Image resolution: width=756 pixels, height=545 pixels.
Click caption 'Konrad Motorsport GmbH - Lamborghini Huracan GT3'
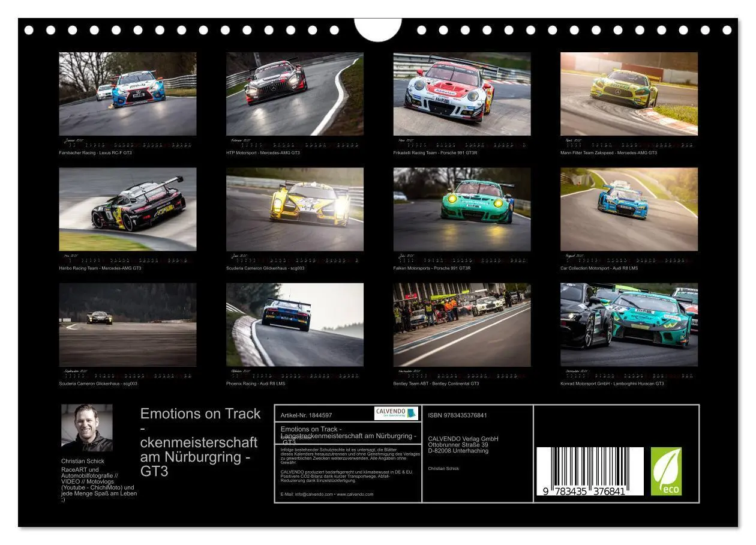click(612, 384)
